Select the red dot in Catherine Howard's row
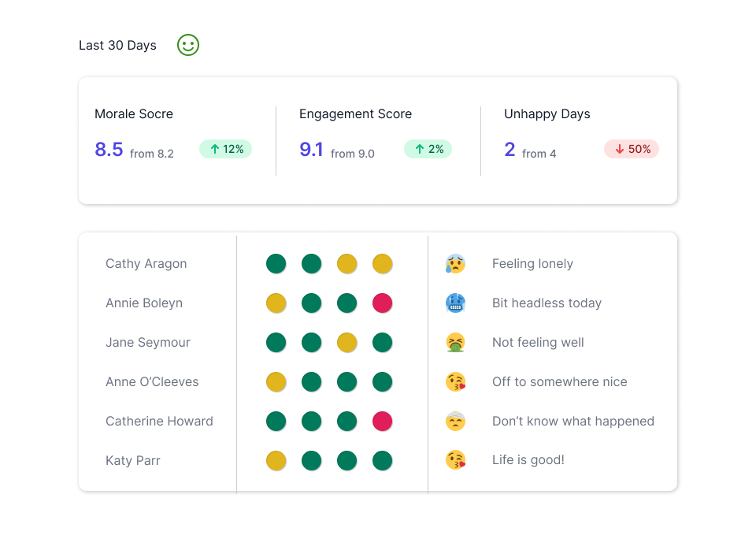756x550 pixels. pyautogui.click(x=383, y=422)
